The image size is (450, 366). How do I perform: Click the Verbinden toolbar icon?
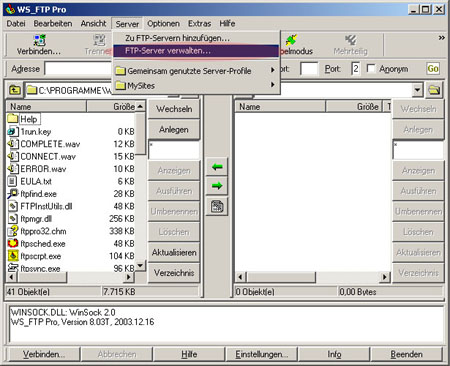[40, 40]
